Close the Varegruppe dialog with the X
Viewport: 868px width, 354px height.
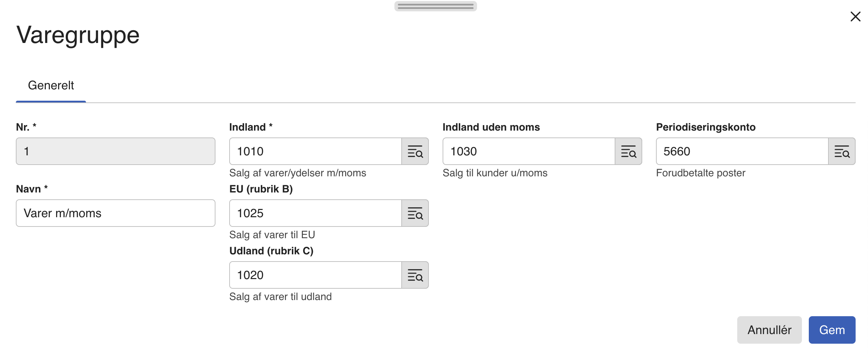[855, 16]
